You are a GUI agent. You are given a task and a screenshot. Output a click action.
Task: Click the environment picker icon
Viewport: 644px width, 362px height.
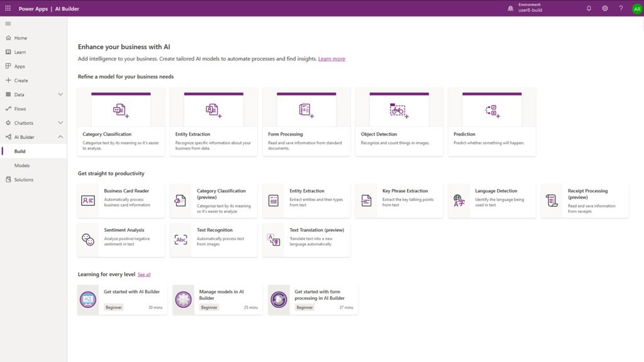click(x=511, y=8)
